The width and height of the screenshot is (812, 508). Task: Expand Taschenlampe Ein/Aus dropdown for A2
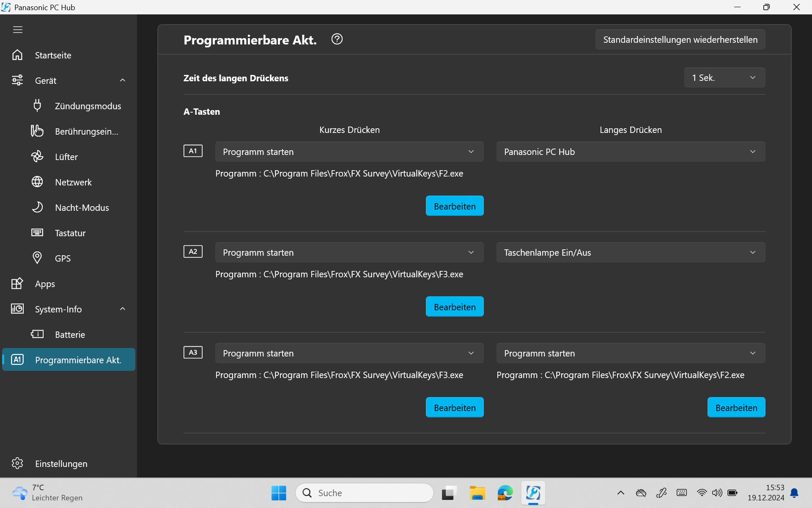(630, 252)
